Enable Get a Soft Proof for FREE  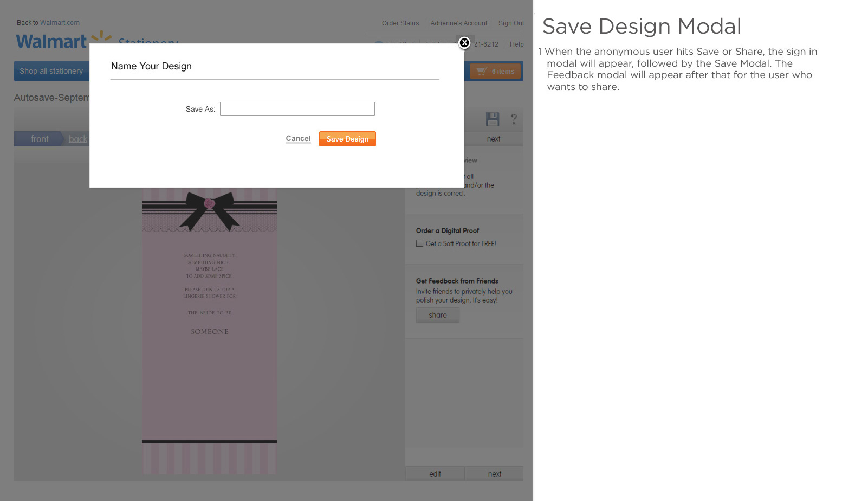[420, 243]
